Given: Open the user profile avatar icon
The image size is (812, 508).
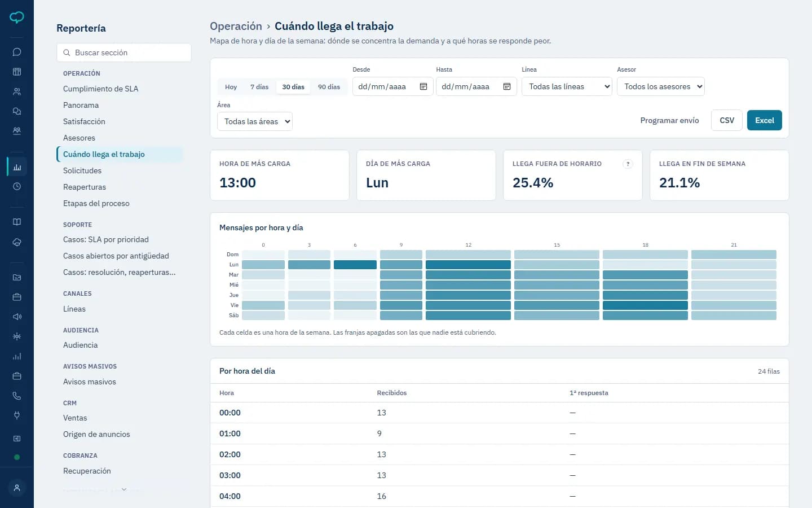Looking at the screenshot, I should [17, 488].
